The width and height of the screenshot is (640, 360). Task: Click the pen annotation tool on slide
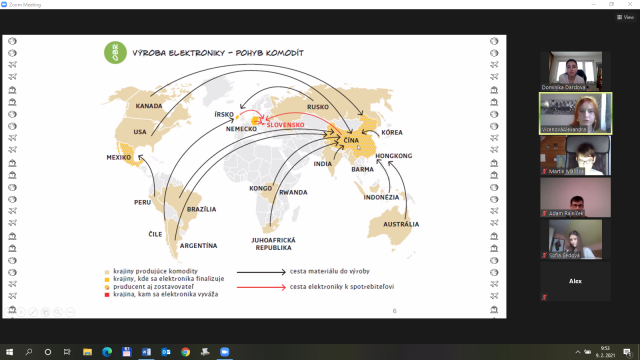tap(33, 312)
